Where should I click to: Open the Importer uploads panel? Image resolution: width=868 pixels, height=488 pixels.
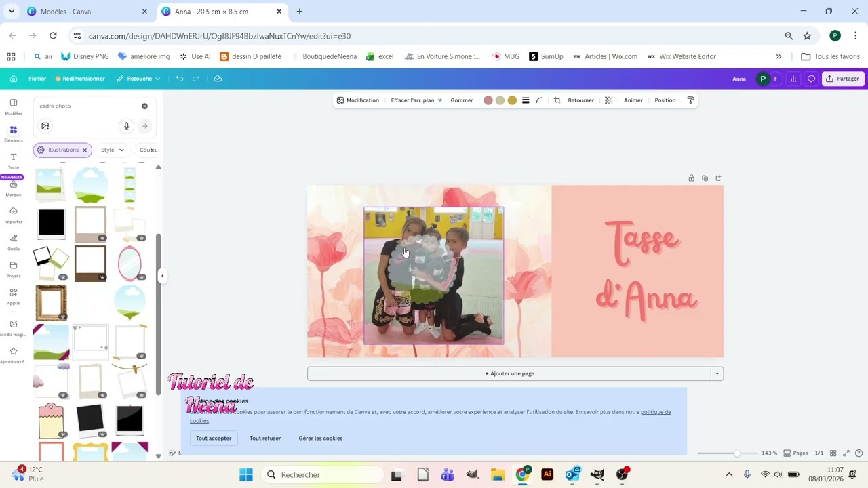tap(14, 215)
